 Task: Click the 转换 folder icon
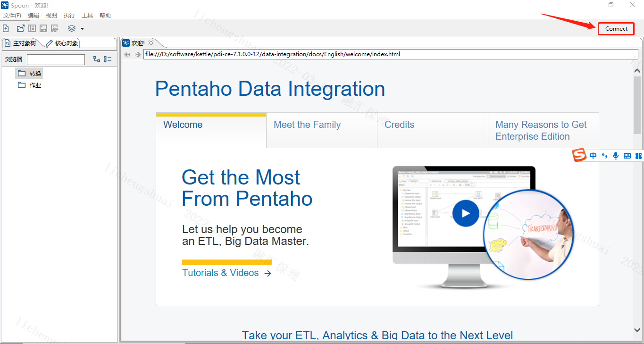click(x=22, y=73)
